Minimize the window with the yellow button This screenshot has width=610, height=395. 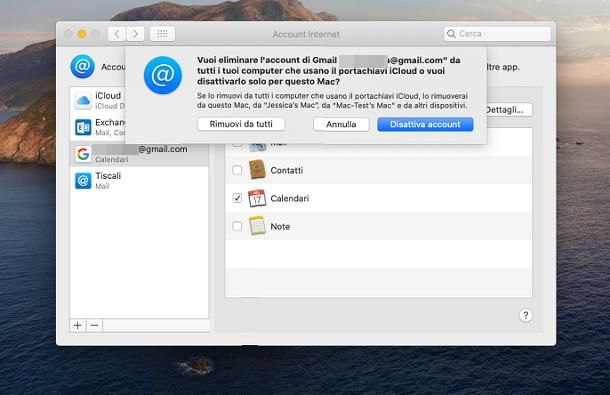(82, 34)
